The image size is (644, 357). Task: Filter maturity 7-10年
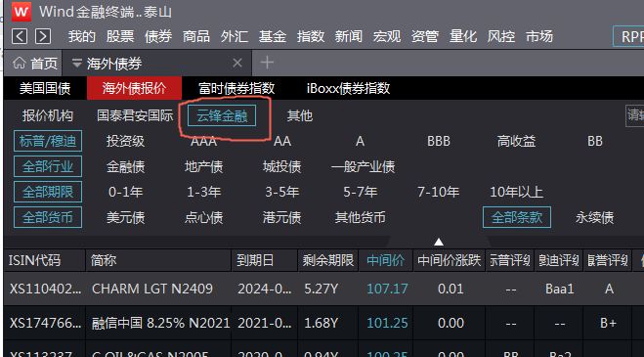438,192
